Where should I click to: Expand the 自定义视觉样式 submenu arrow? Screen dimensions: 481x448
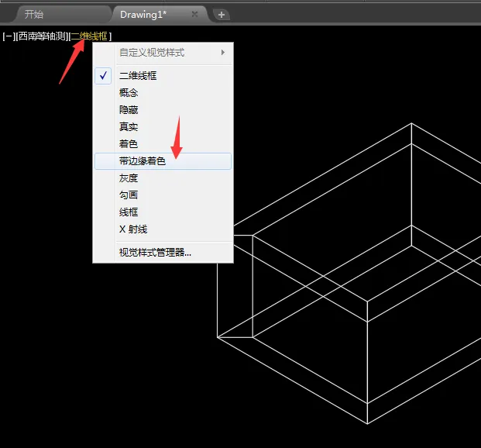pos(223,53)
